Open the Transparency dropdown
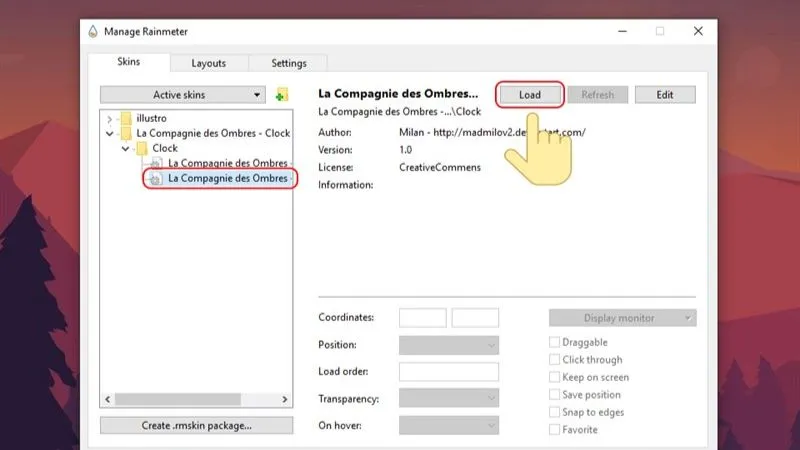The height and width of the screenshot is (450, 800). (x=449, y=398)
